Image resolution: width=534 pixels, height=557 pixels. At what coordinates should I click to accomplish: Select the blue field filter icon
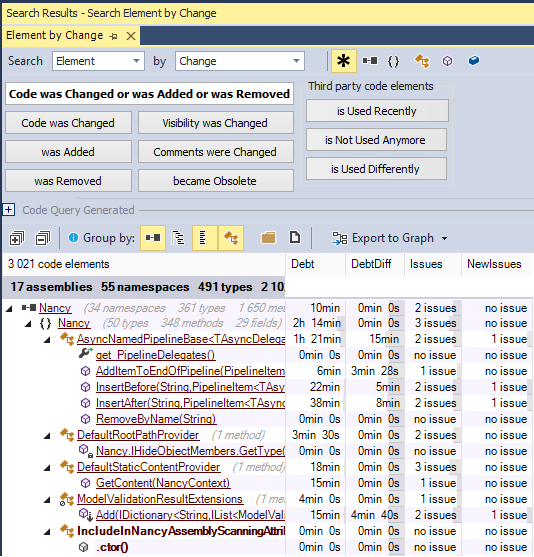coord(474,61)
